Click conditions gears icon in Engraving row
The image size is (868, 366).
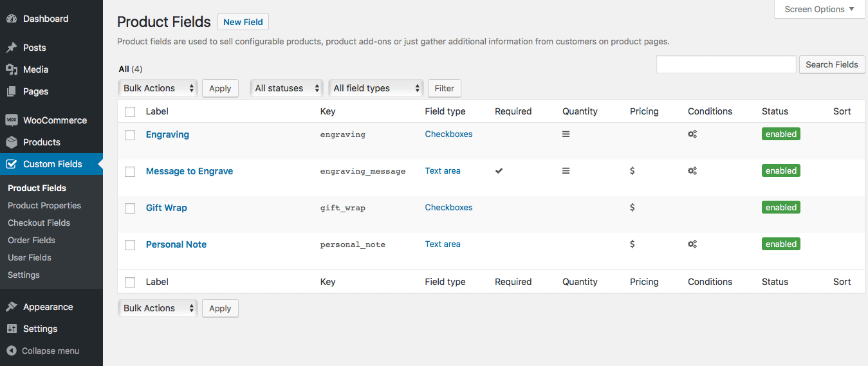click(692, 134)
